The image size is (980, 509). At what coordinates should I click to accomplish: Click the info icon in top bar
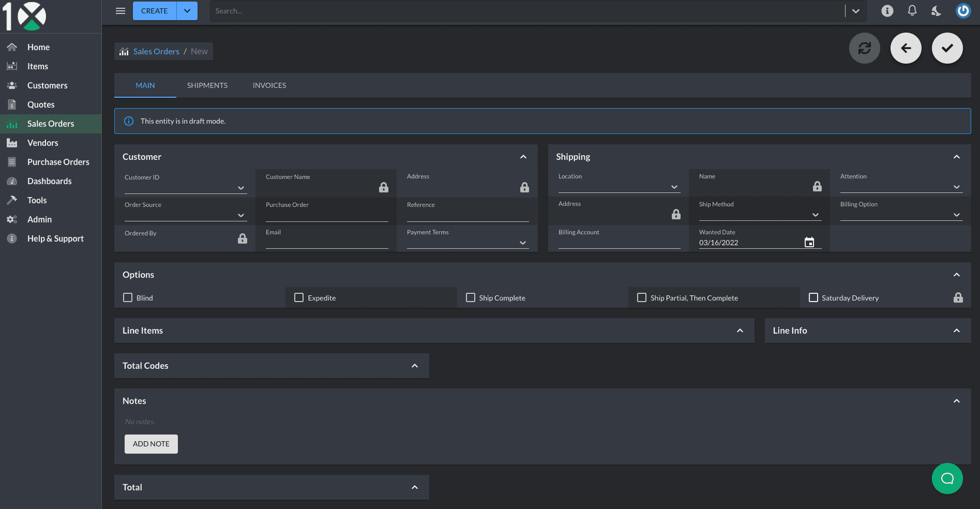887,11
